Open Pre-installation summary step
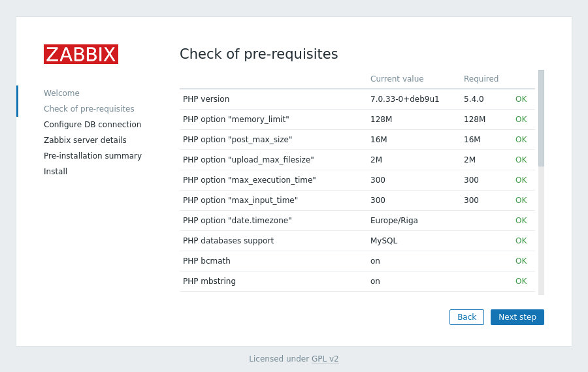This screenshot has width=588, height=372. pos(93,156)
